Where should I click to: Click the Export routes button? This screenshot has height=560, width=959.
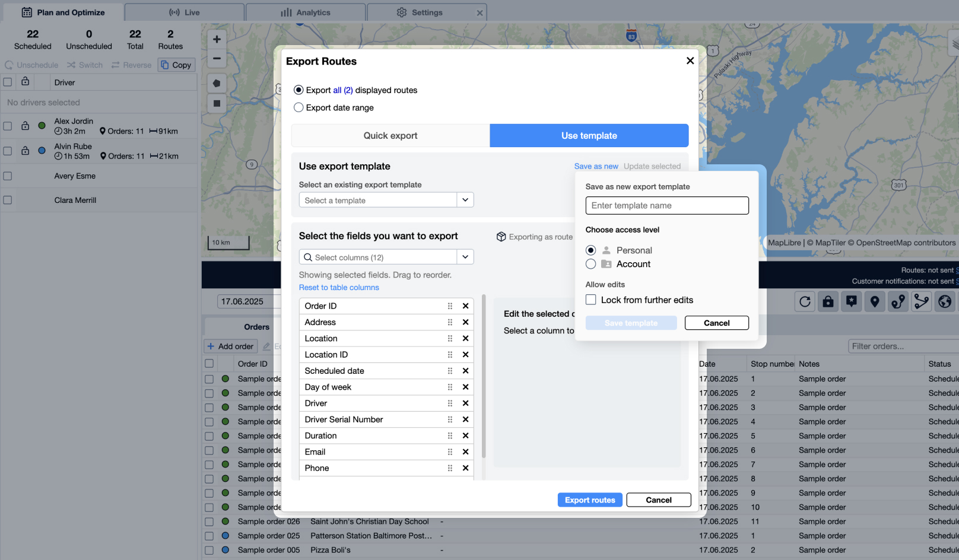[x=590, y=500]
